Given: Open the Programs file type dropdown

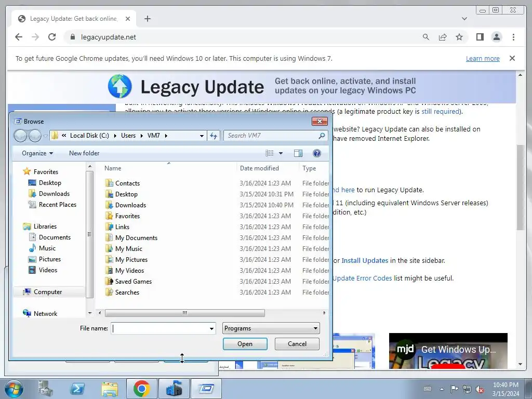Looking at the screenshot, I should 271,328.
